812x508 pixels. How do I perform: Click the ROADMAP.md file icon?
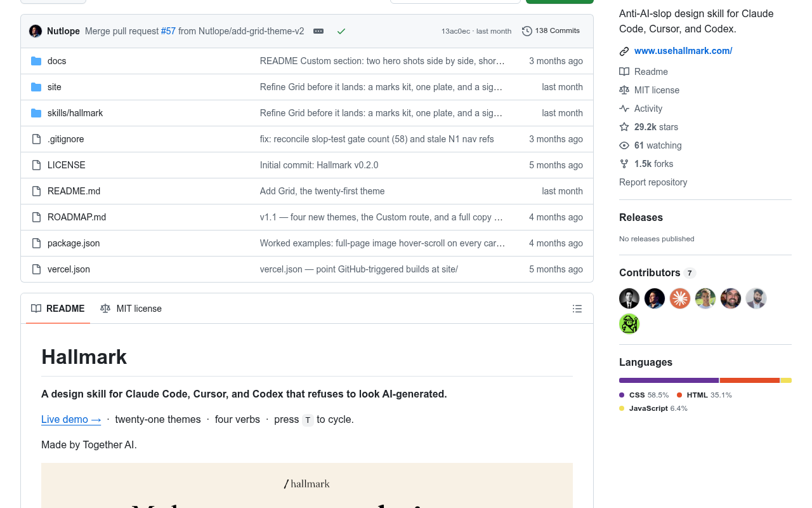36,217
